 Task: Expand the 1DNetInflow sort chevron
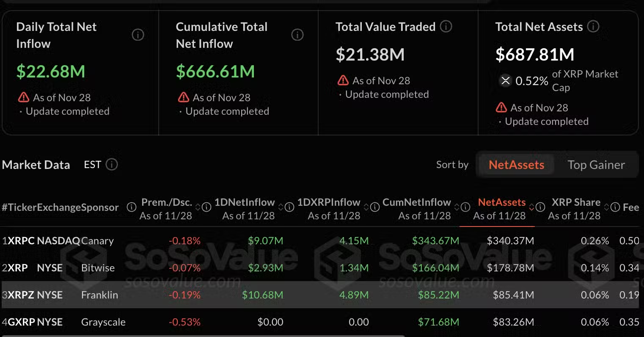click(282, 207)
